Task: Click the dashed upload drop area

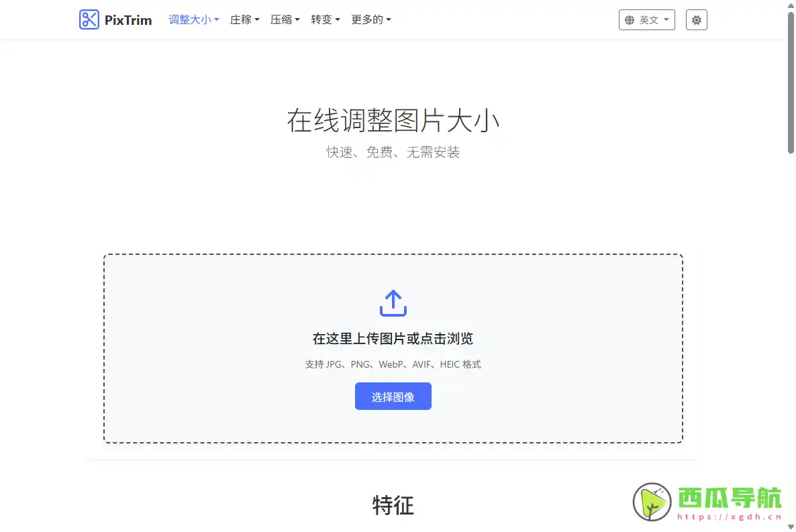Action: [393, 349]
